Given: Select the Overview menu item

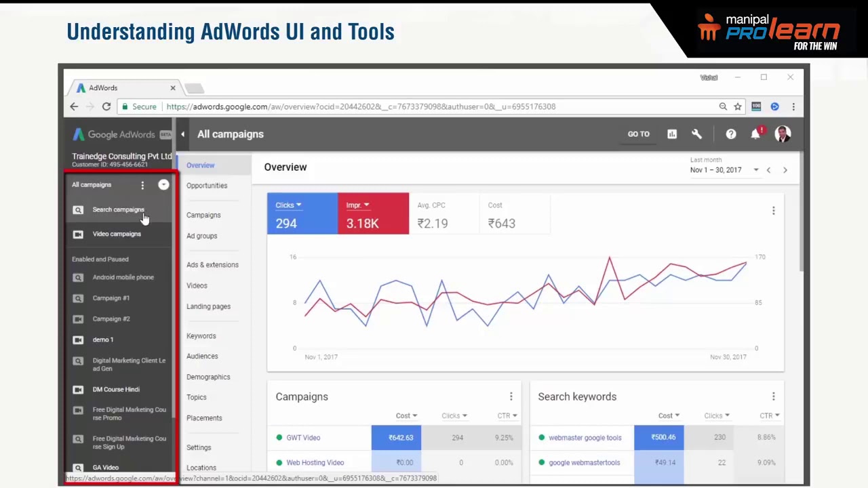Looking at the screenshot, I should point(200,165).
